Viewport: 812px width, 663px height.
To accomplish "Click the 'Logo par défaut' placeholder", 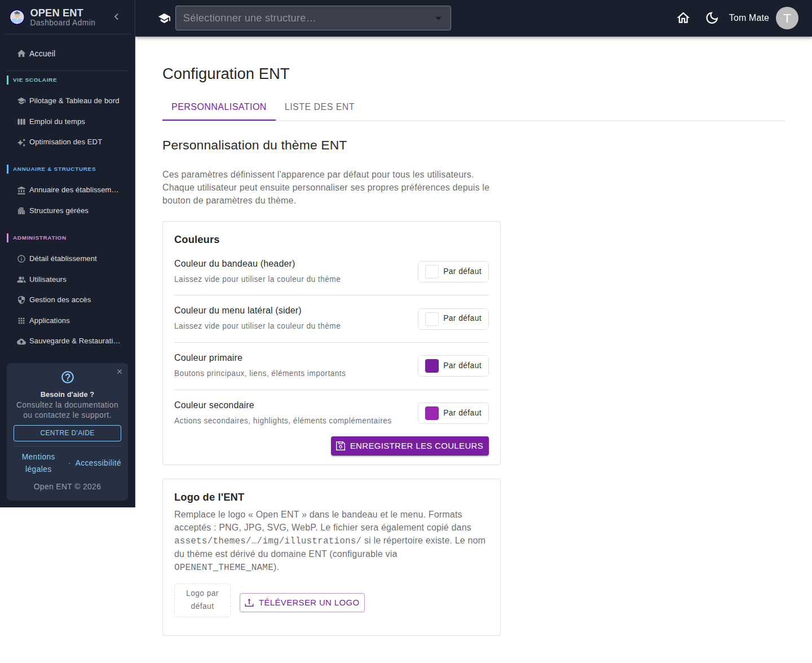I will tap(202, 600).
